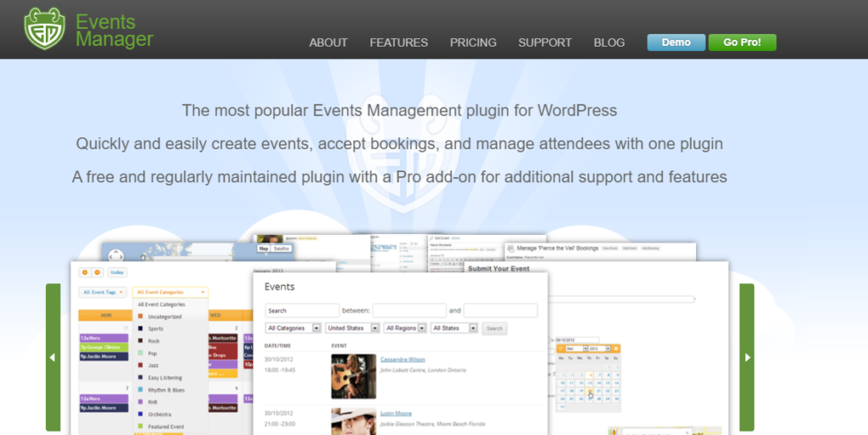This screenshot has height=435, width=868.
Task: Click the gray Search button
Action: pos(494,328)
